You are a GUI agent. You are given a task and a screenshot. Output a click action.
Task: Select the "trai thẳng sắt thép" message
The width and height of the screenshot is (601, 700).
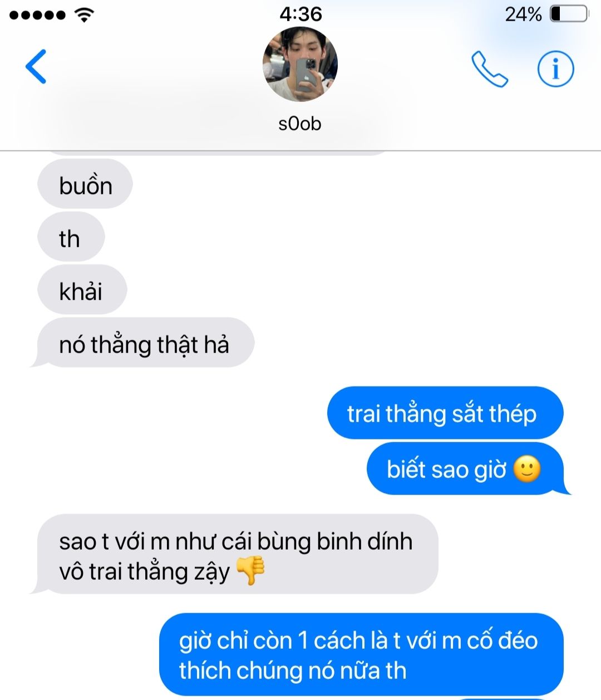(445, 413)
